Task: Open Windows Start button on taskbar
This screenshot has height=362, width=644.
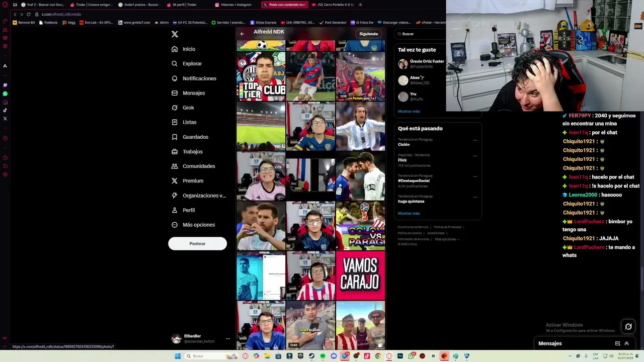Action: (x=178, y=356)
